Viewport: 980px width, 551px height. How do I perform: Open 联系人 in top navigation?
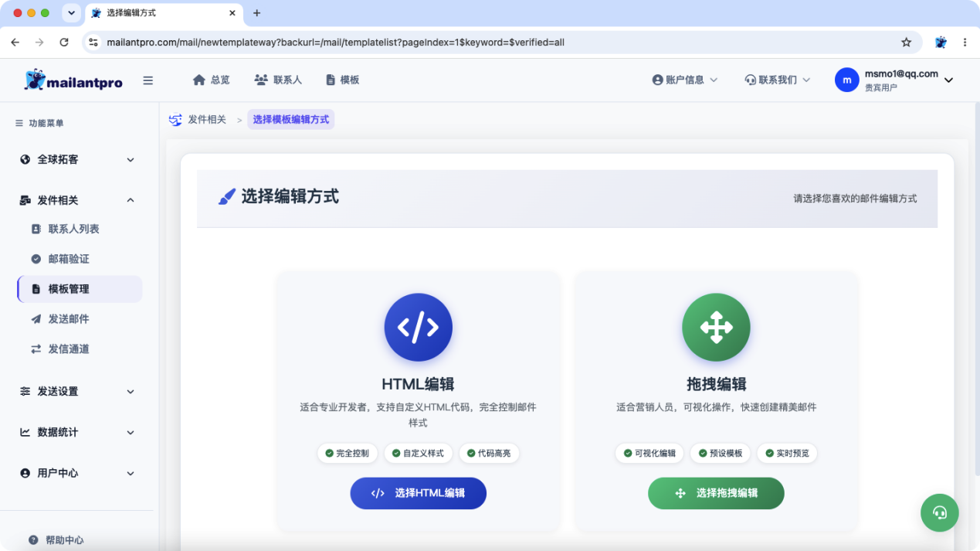[278, 80]
